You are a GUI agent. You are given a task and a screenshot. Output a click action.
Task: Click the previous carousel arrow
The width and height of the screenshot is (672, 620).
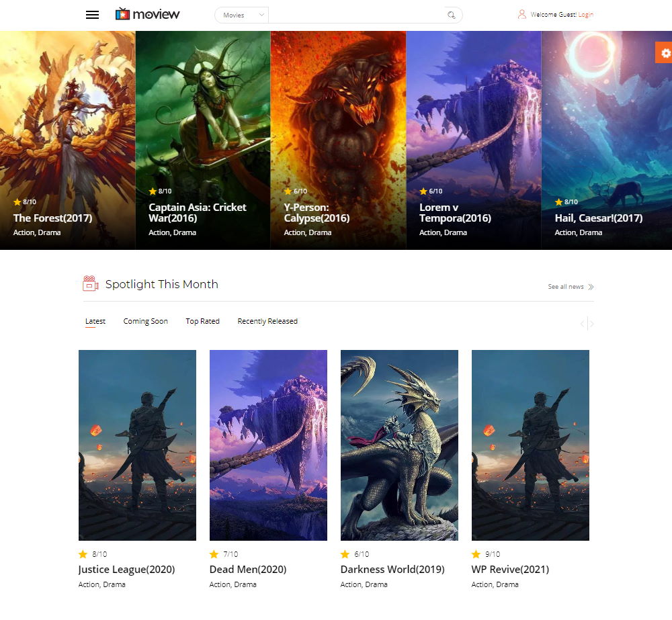pos(582,324)
